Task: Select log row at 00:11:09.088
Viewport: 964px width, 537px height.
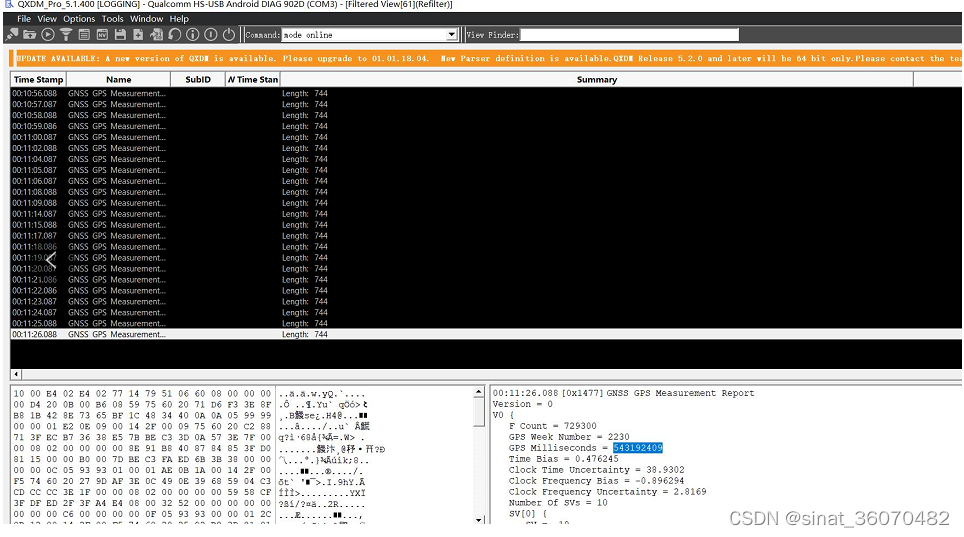Action: pyautogui.click(x=486, y=203)
